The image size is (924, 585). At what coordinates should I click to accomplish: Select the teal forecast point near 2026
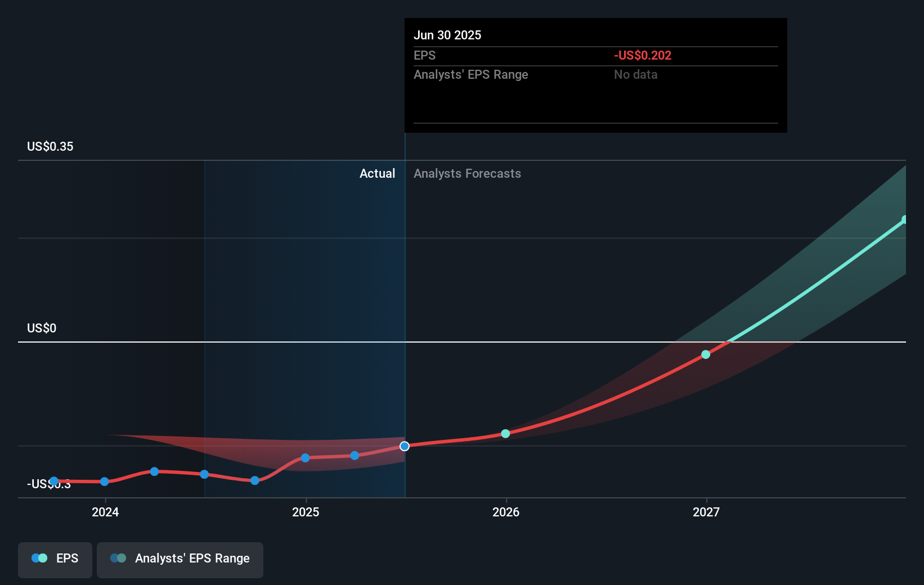pos(505,433)
